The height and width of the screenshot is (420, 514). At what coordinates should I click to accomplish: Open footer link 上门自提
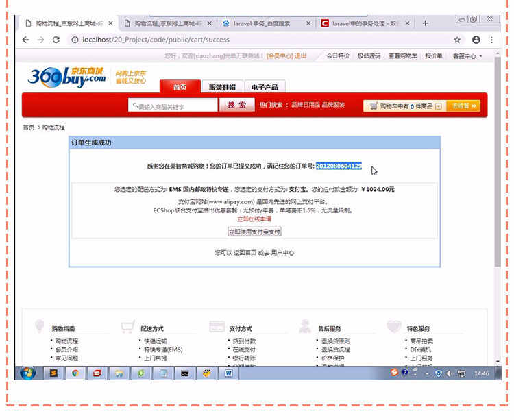pos(156,358)
